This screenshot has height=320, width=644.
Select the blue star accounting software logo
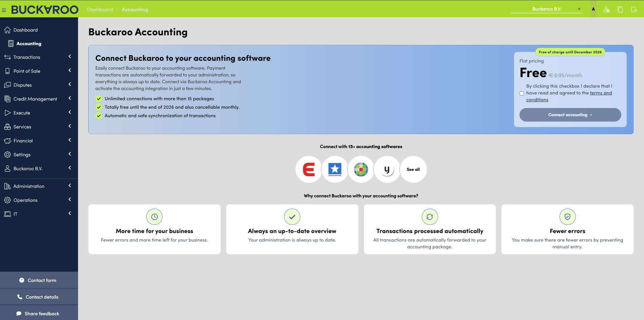coord(335,169)
